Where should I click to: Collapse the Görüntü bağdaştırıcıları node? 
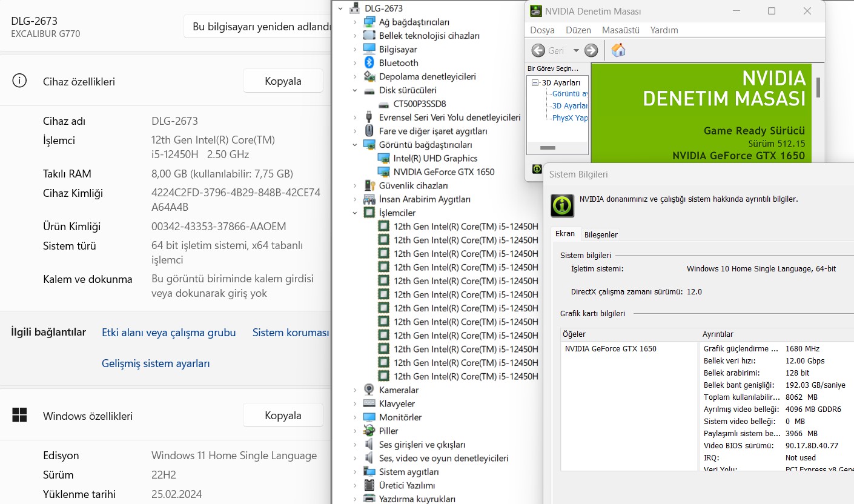click(356, 145)
